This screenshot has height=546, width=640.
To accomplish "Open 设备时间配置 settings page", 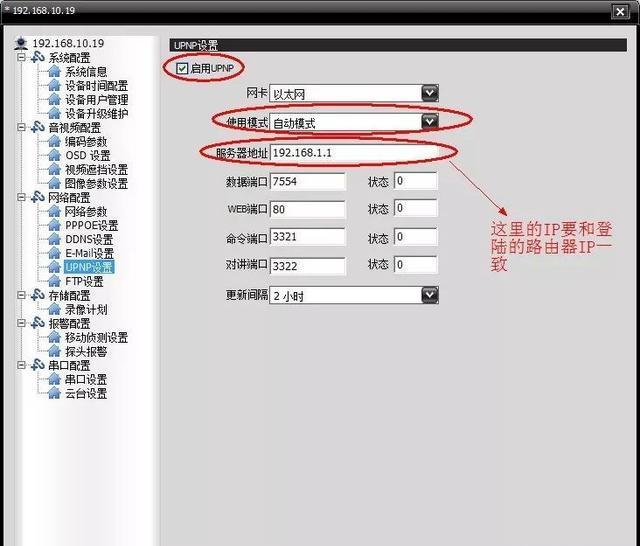I will tap(97, 86).
